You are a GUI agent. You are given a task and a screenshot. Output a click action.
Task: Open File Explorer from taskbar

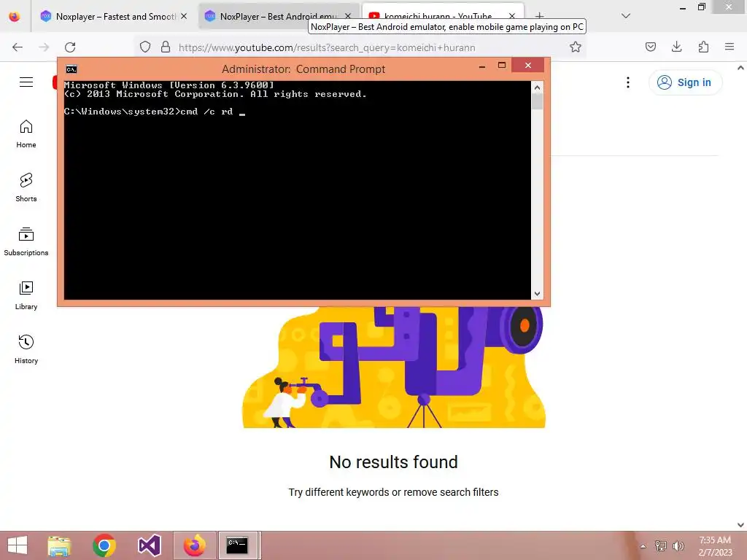(x=59, y=545)
